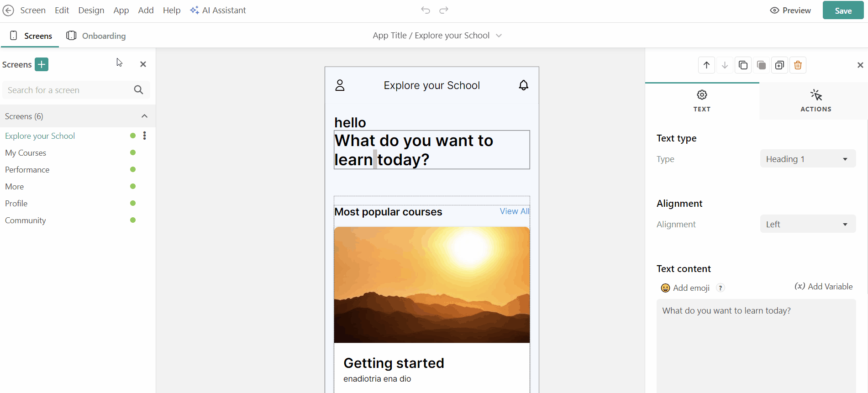
Task: Select Performance screen
Action: pos(27,170)
